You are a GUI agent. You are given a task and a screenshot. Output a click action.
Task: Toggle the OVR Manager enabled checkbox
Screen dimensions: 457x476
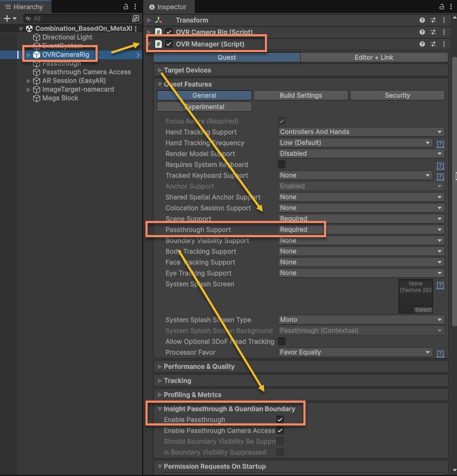(x=169, y=44)
